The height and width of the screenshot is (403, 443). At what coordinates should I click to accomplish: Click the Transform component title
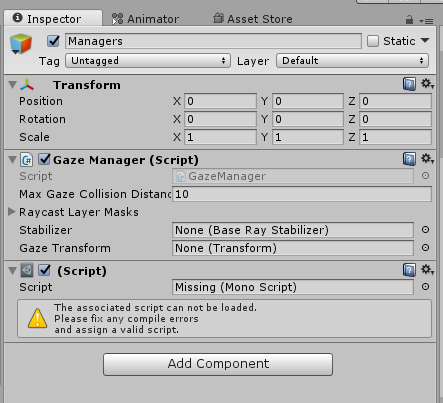pyautogui.click(x=87, y=85)
